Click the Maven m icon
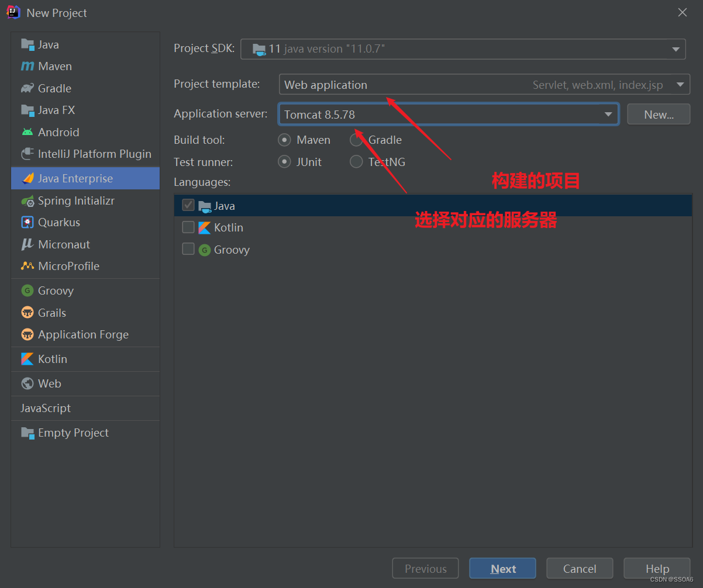Screen dimensions: 703x588 pyautogui.click(x=27, y=66)
